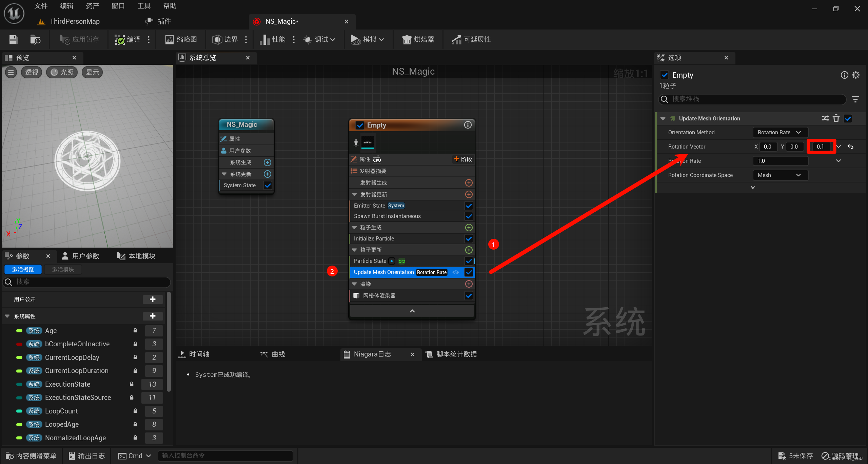Reset Rotation Vector to default arrow

click(850, 147)
